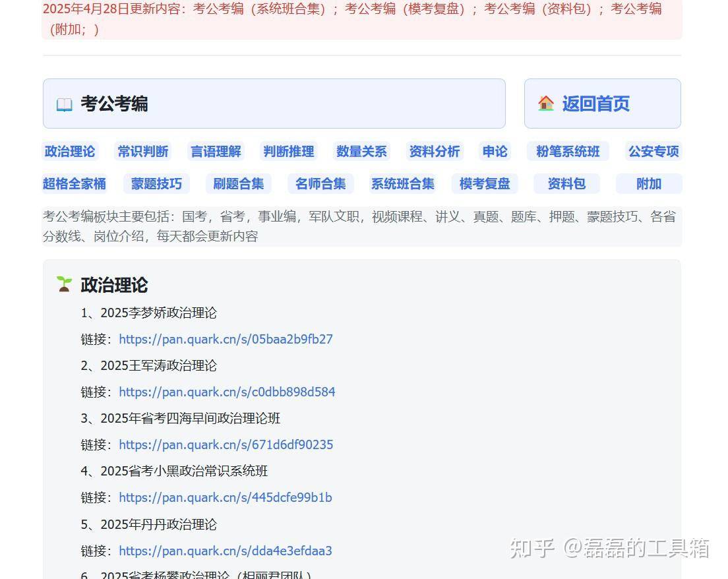Image resolution: width=728 pixels, height=579 pixels.
Task: Go to the 蒙题技巧 category
Action: (x=156, y=184)
